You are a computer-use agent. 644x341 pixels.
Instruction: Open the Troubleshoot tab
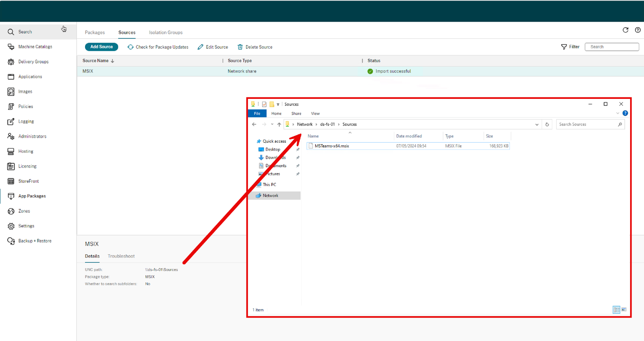coord(121,256)
